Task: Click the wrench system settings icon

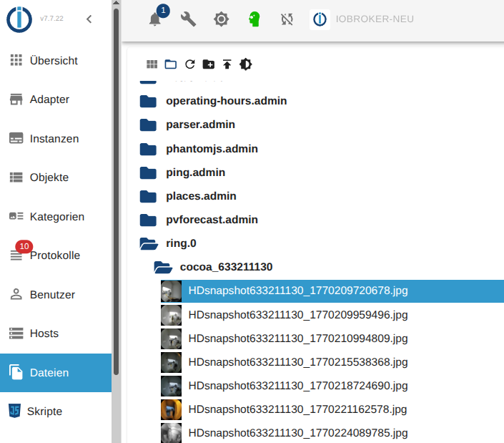Action: (x=188, y=19)
